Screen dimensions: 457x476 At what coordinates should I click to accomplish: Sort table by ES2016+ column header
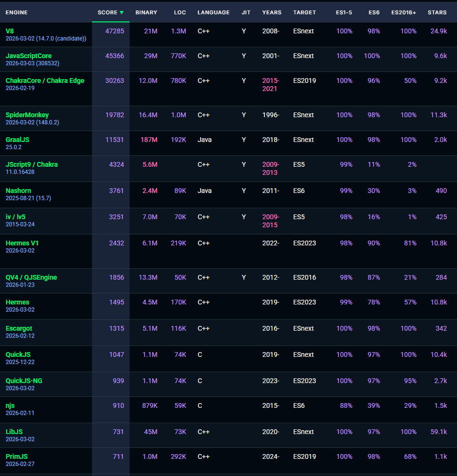pyautogui.click(x=404, y=12)
